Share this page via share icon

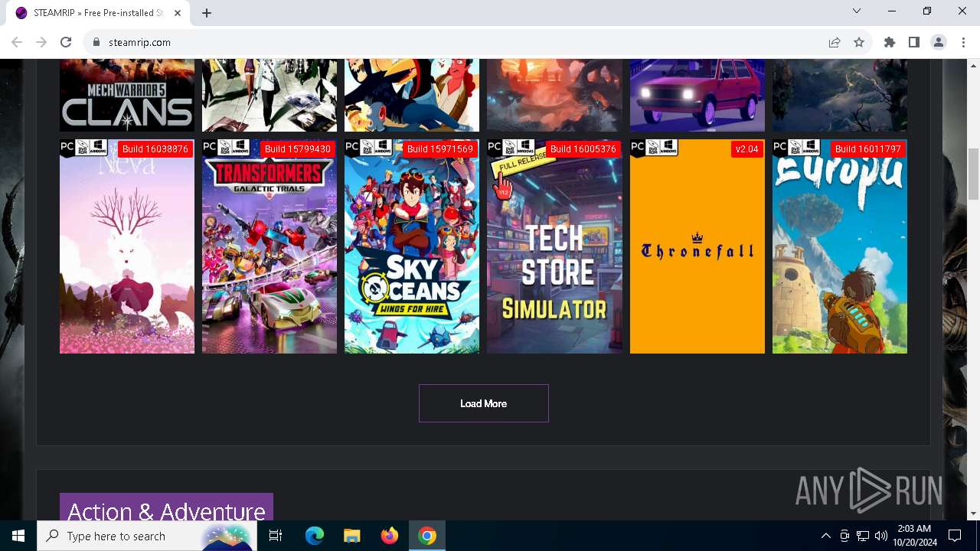pyautogui.click(x=835, y=42)
